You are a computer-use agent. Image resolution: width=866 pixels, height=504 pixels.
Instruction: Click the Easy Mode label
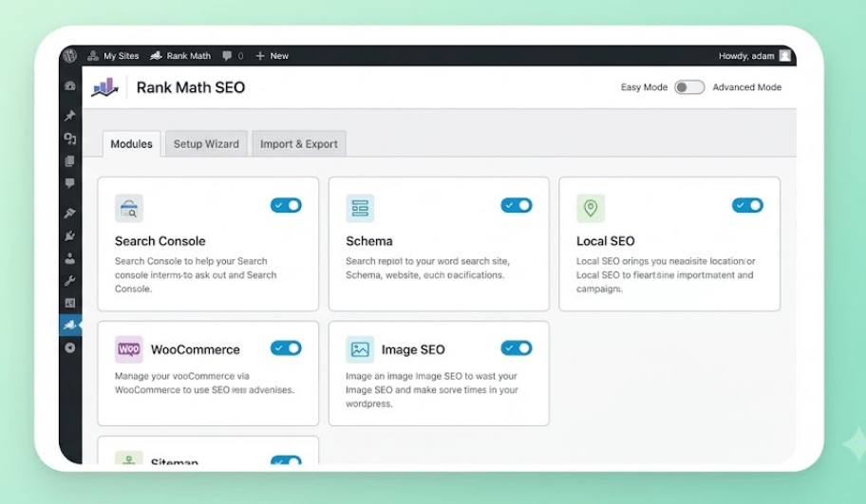(x=644, y=87)
